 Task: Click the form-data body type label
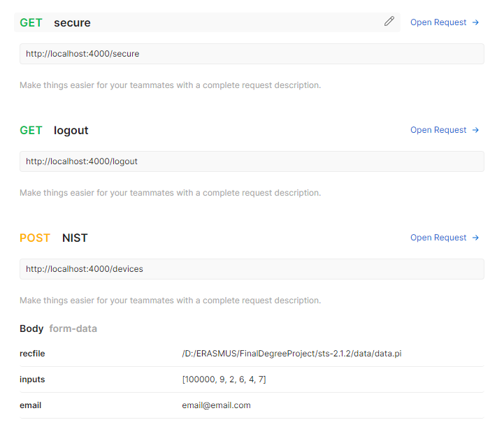pos(73,328)
